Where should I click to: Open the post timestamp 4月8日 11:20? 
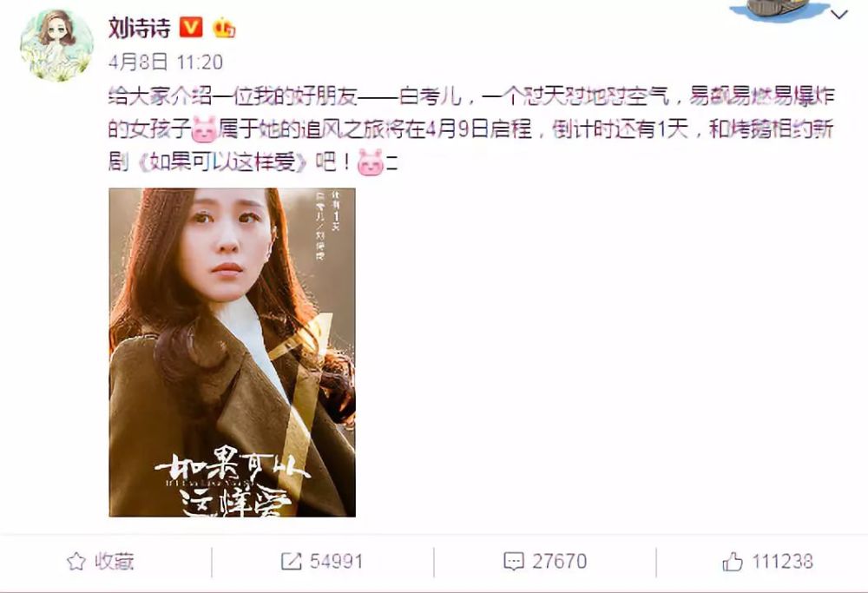click(166, 62)
